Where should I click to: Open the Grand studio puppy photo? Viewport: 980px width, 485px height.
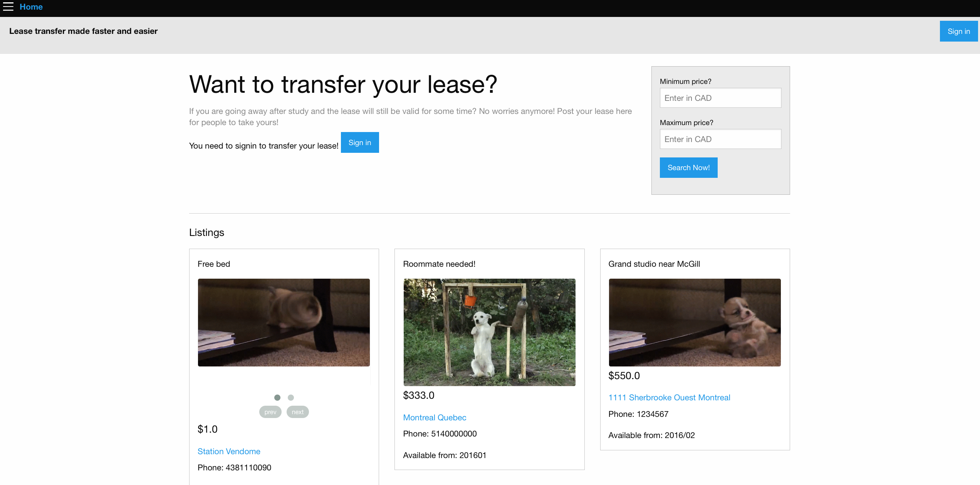pyautogui.click(x=695, y=323)
